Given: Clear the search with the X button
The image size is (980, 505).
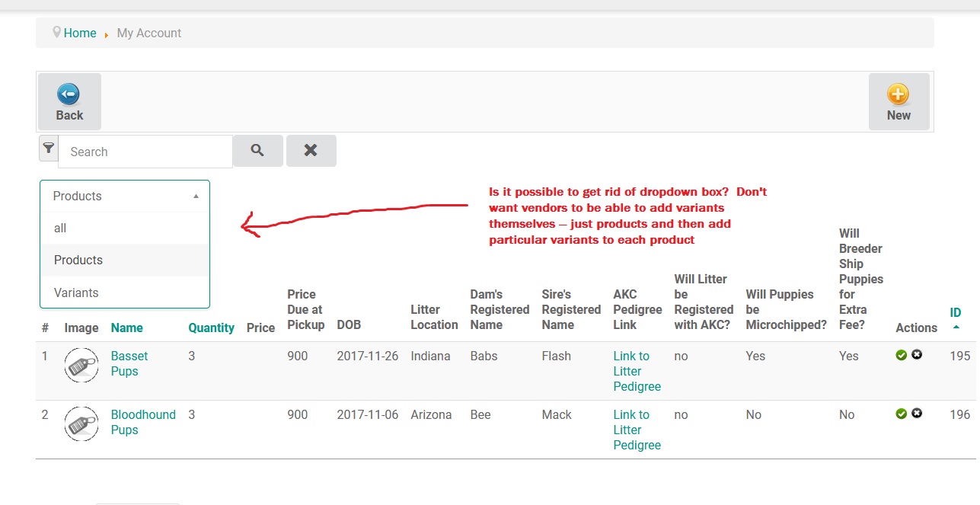Looking at the screenshot, I should click(x=311, y=151).
